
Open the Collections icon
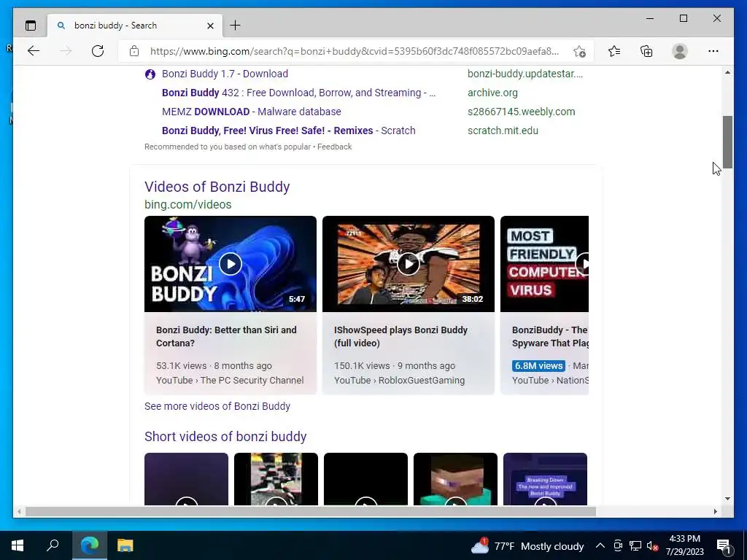point(646,51)
